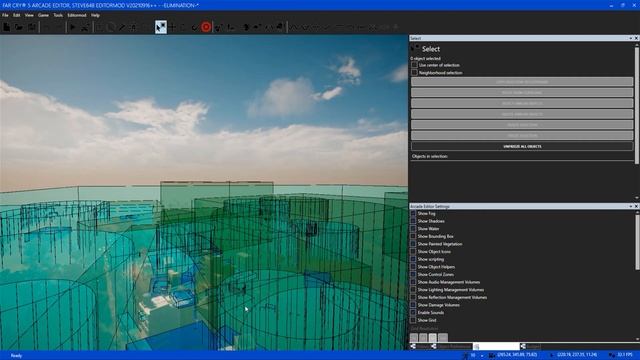Open the Game menu

coord(43,15)
